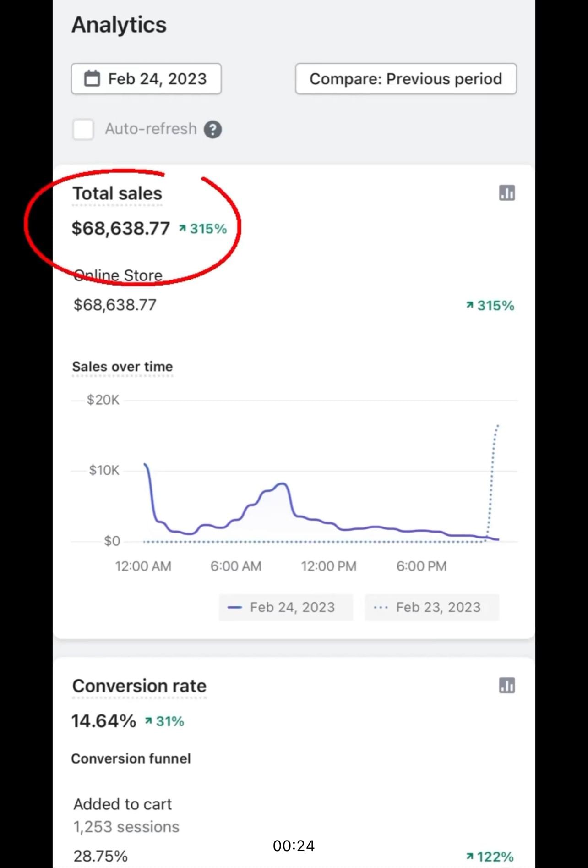588x868 pixels.
Task: Open the Compare: Previous period dropdown
Action: point(406,79)
